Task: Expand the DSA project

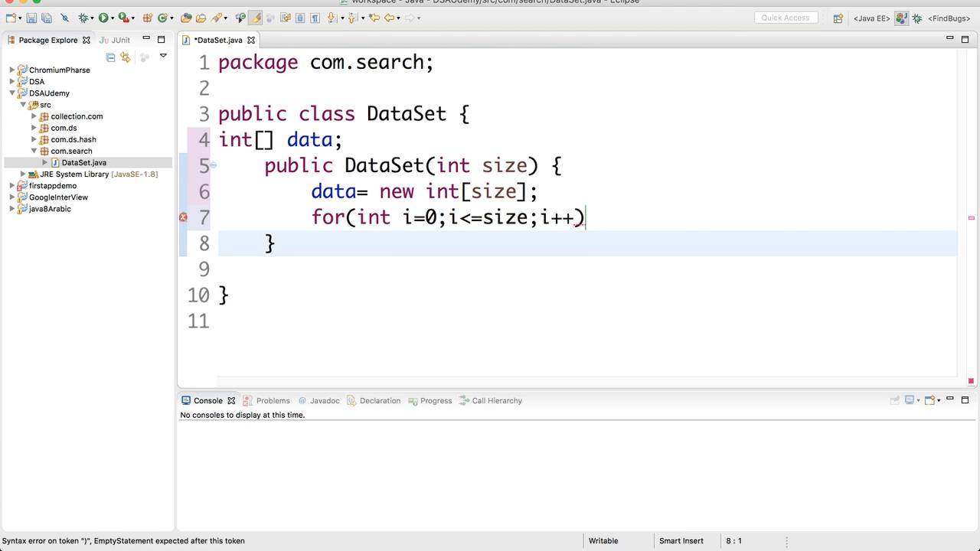Action: pos(12,81)
